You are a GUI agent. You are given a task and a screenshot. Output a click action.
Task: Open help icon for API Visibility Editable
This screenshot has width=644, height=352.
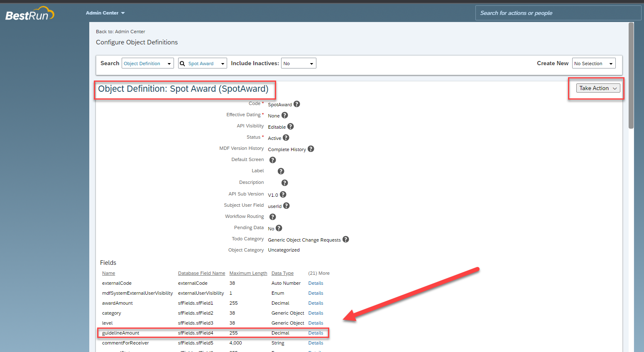click(291, 127)
